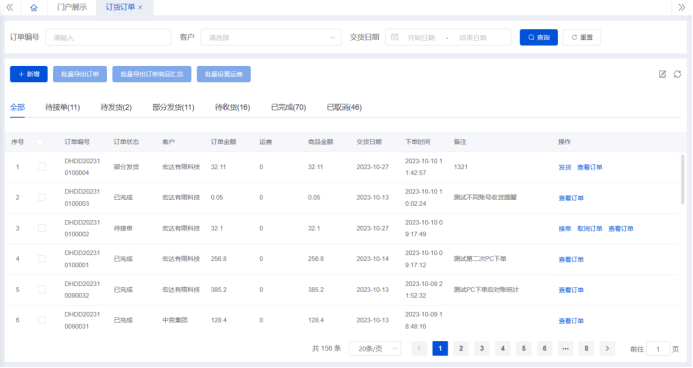Go to page 6 in pagination
Viewport: 693px width, 368px height.
(x=544, y=349)
